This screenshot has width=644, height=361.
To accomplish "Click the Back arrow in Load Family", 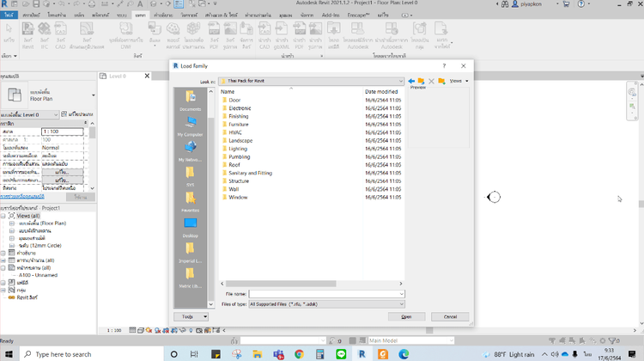I will pyautogui.click(x=411, y=81).
